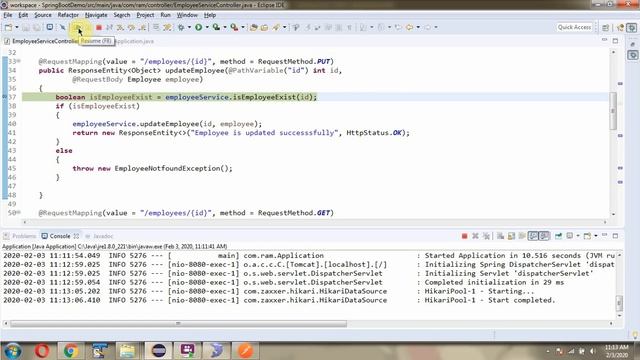Screen dimensions: 640x360
Task: Toggle Show Console on standard output change
Action: click(533, 236)
